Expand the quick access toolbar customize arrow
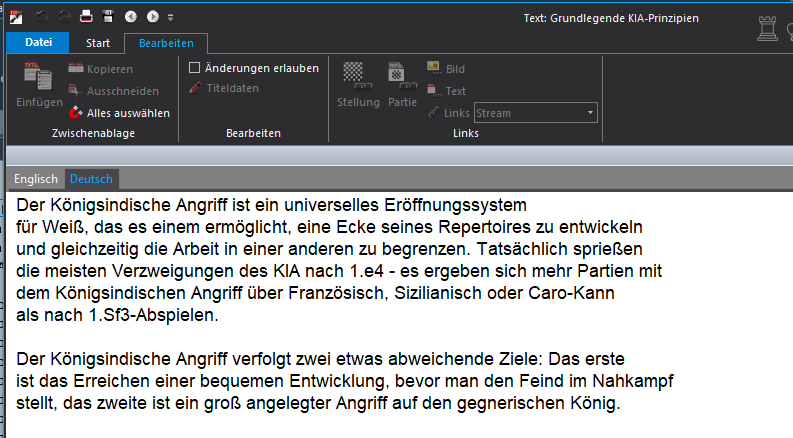Viewport: 793px width, 438px height. pos(170,18)
